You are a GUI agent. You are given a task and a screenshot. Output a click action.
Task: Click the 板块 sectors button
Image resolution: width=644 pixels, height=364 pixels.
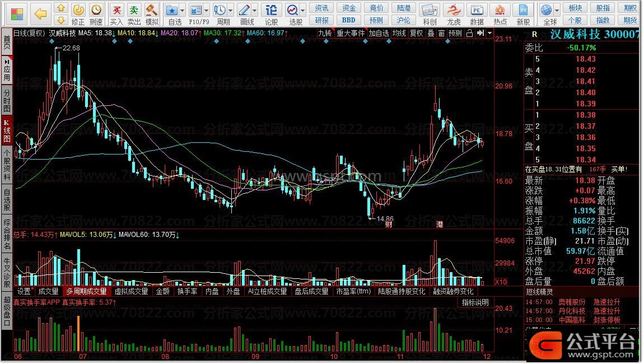(x=575, y=8)
